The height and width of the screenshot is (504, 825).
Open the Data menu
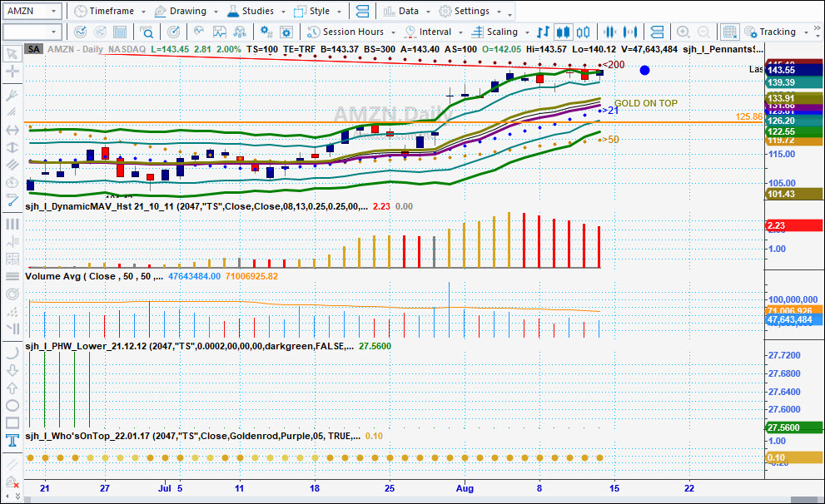(x=407, y=11)
